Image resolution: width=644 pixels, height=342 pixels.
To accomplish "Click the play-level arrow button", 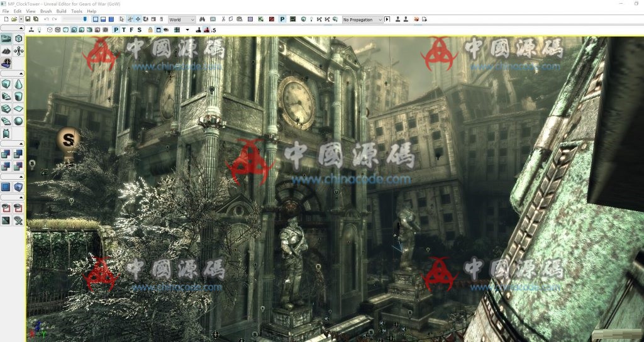I will (387, 19).
